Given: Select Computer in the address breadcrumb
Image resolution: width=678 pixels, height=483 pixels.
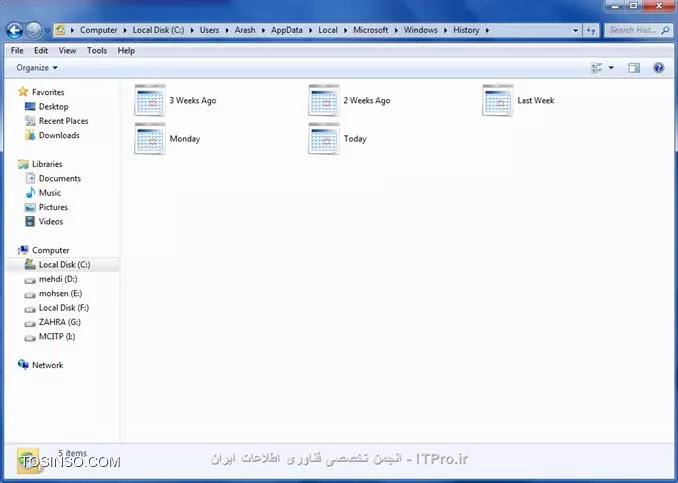Looking at the screenshot, I should pos(98,30).
